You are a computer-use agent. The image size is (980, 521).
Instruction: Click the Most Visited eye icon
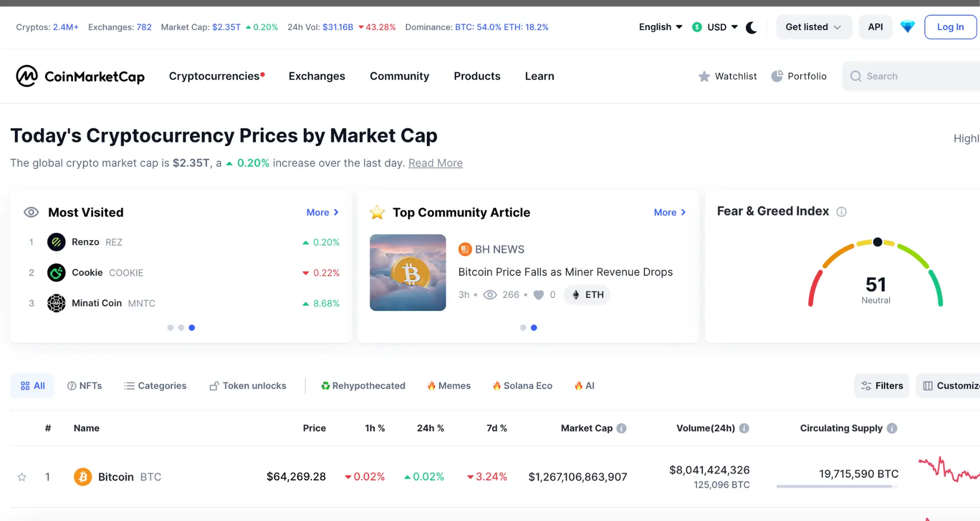pyautogui.click(x=31, y=212)
